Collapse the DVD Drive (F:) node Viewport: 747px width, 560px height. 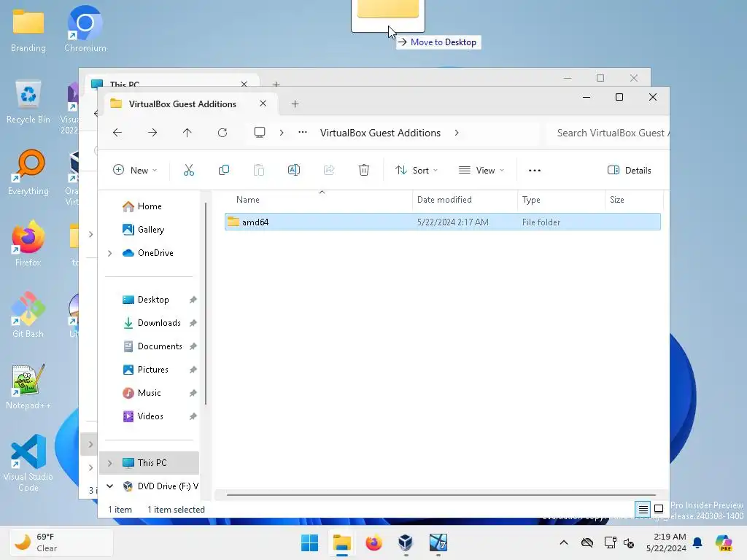click(x=110, y=486)
